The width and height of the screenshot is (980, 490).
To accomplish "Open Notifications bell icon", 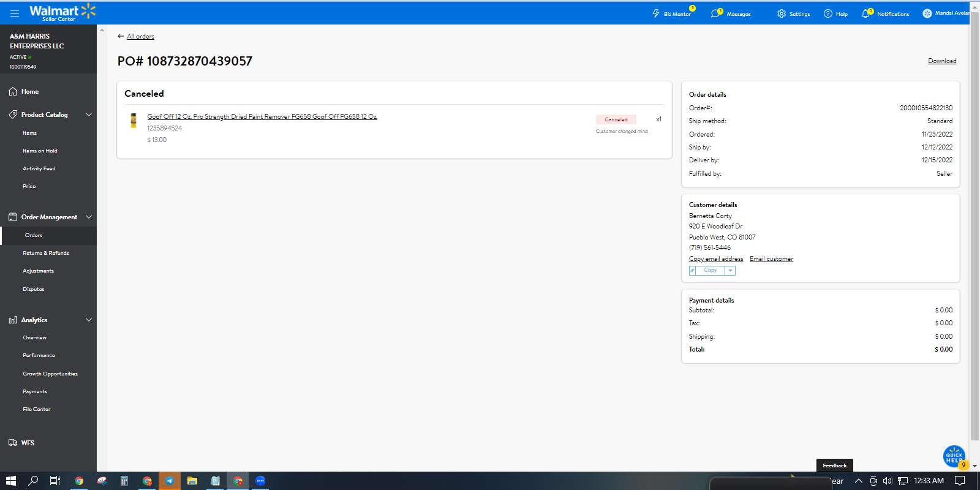I will pos(865,13).
